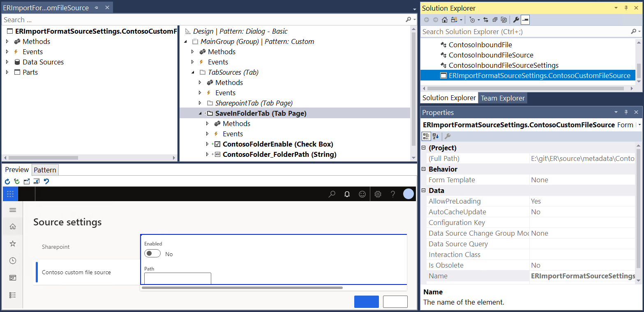Click the Preview Changes icon in Solution Explorer
The height and width of the screenshot is (312, 644).
[x=503, y=19]
